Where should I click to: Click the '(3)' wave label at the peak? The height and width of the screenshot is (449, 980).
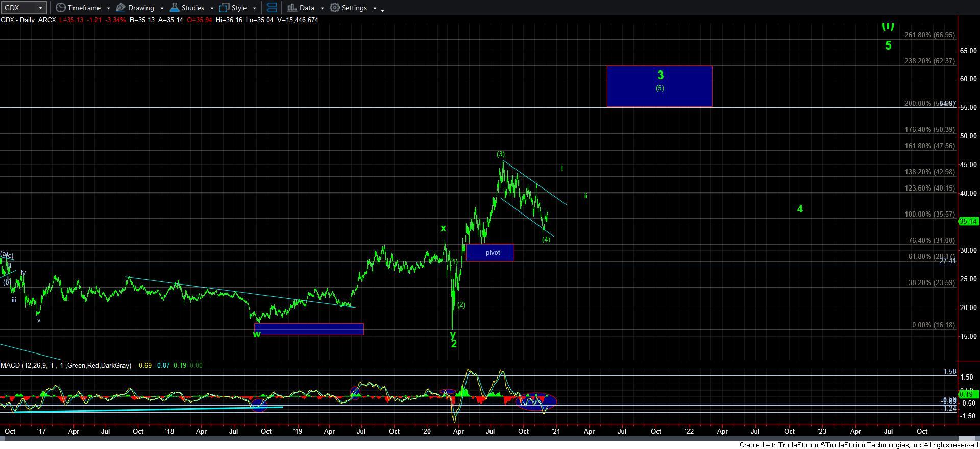click(501, 154)
